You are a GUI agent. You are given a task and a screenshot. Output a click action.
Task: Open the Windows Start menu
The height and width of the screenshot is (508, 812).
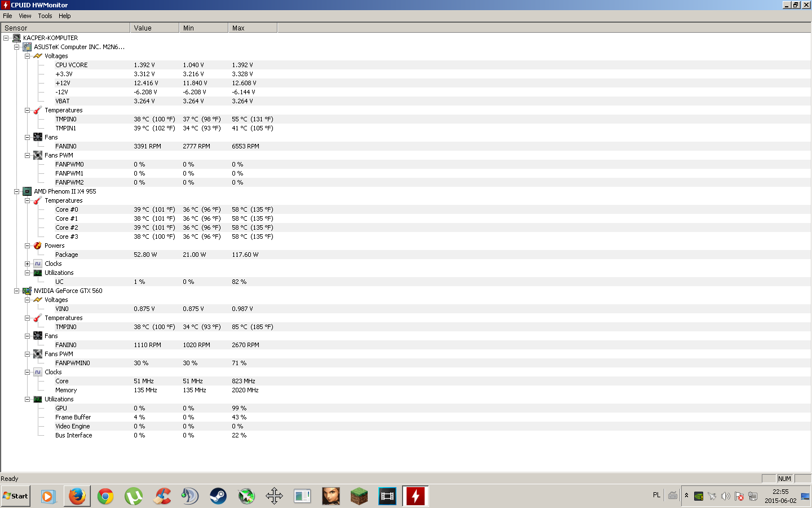coord(16,496)
